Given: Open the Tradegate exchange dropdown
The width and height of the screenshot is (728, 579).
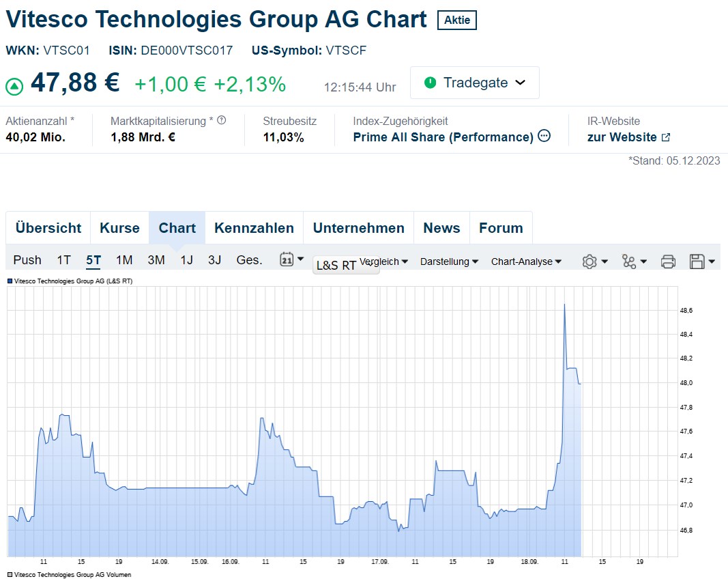Looking at the screenshot, I should (474, 83).
